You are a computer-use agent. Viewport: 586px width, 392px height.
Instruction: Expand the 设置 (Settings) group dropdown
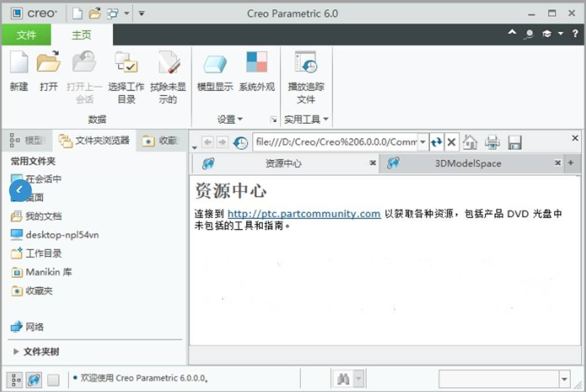pyautogui.click(x=230, y=119)
